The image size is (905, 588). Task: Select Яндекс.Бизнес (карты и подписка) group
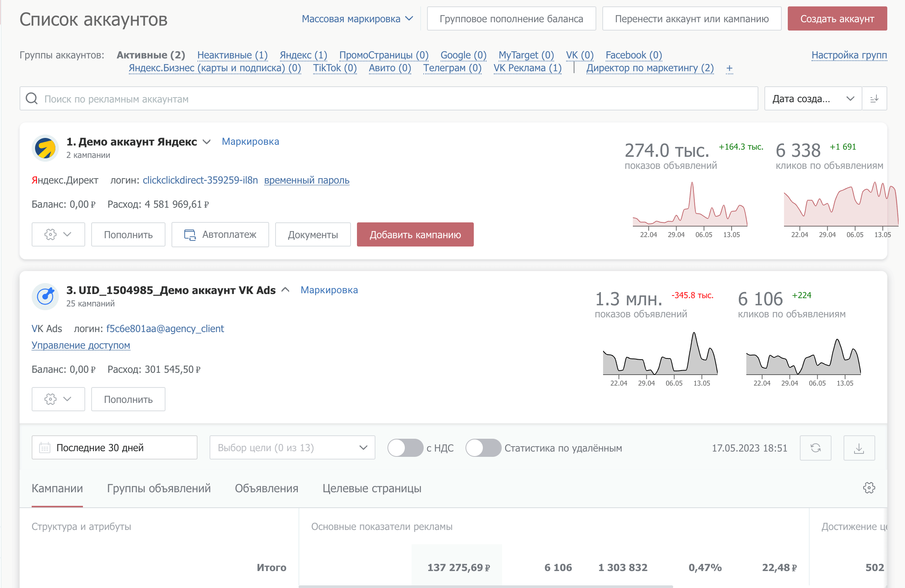[215, 68]
